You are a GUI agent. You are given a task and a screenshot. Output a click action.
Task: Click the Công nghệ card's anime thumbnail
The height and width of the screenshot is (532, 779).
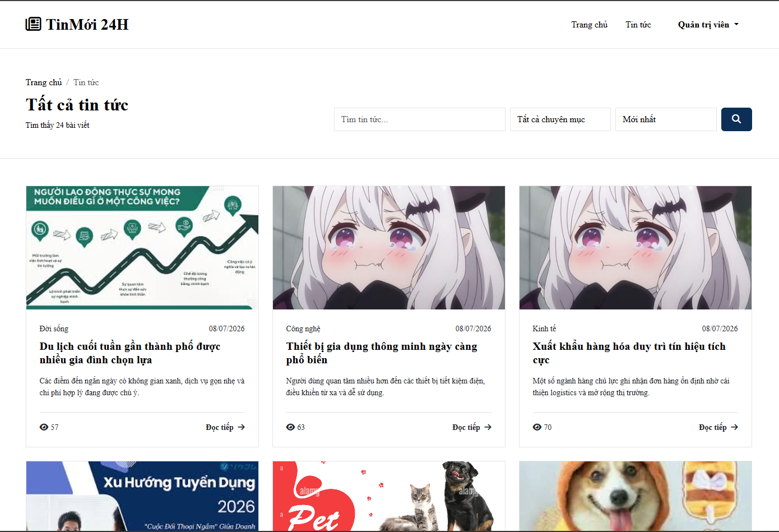click(389, 248)
